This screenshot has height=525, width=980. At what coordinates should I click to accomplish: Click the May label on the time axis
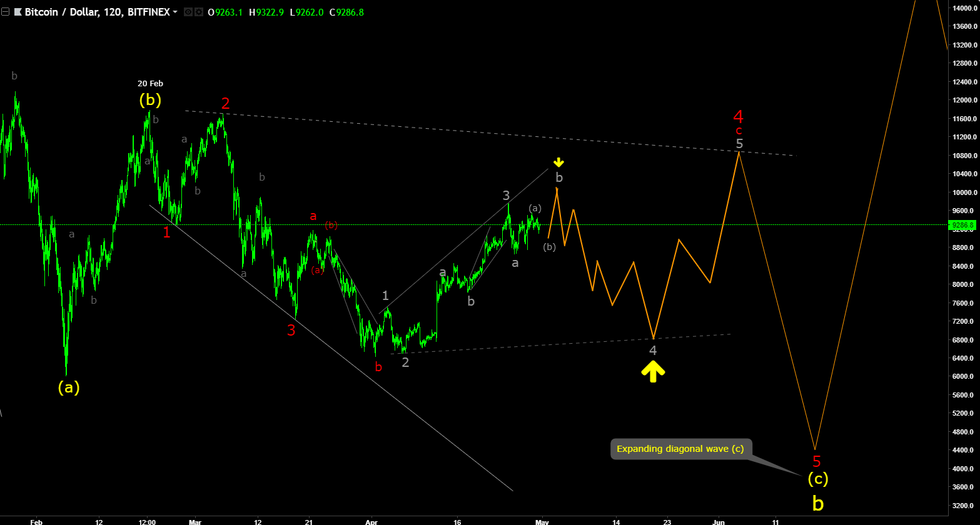tap(542, 521)
